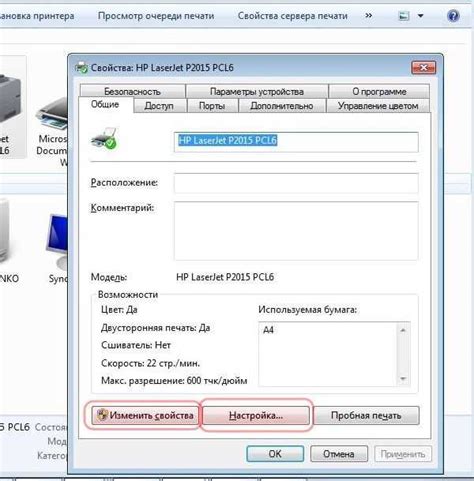The image size is (474, 481).
Task: Open 'Свойства сервера печати' toolbar command
Action: click(x=292, y=16)
